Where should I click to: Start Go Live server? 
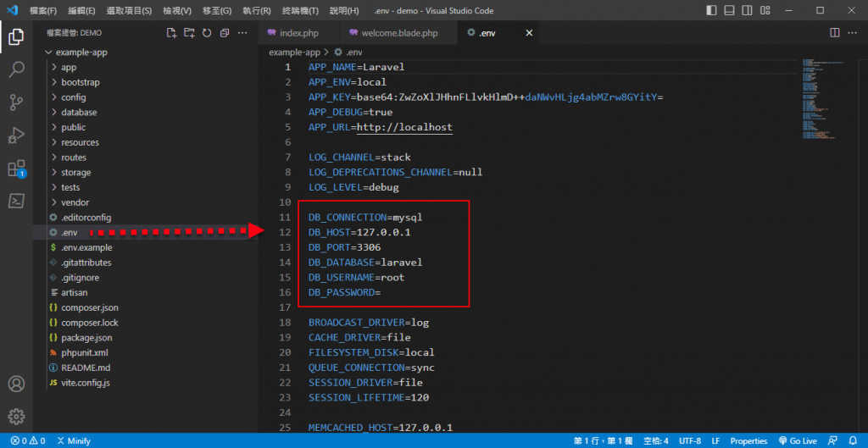pos(798,441)
